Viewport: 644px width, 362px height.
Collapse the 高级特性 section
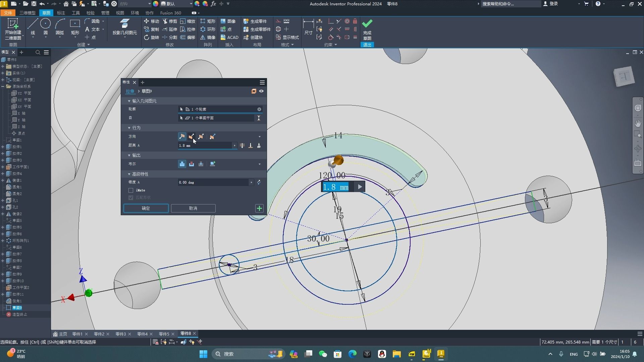point(129,174)
